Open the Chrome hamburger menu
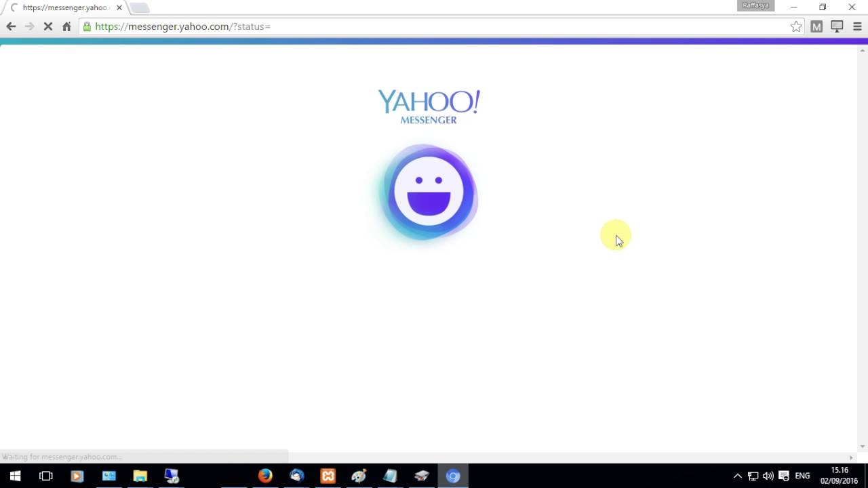The height and width of the screenshot is (488, 868). tap(857, 26)
